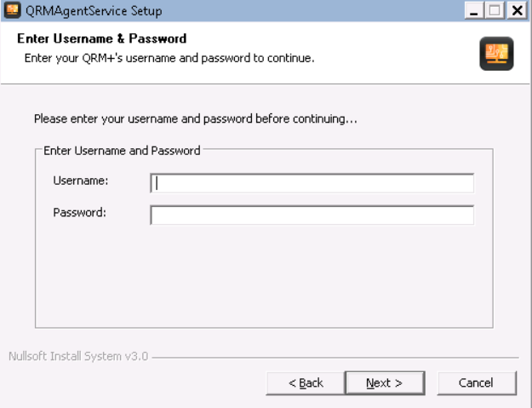
Task: Click into the Username text field
Action: [312, 183]
